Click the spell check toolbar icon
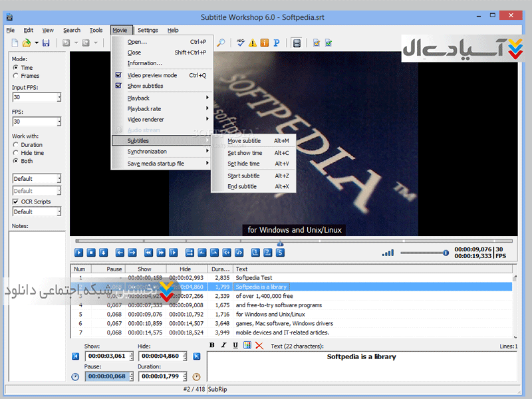532x399 pixels. point(241,43)
